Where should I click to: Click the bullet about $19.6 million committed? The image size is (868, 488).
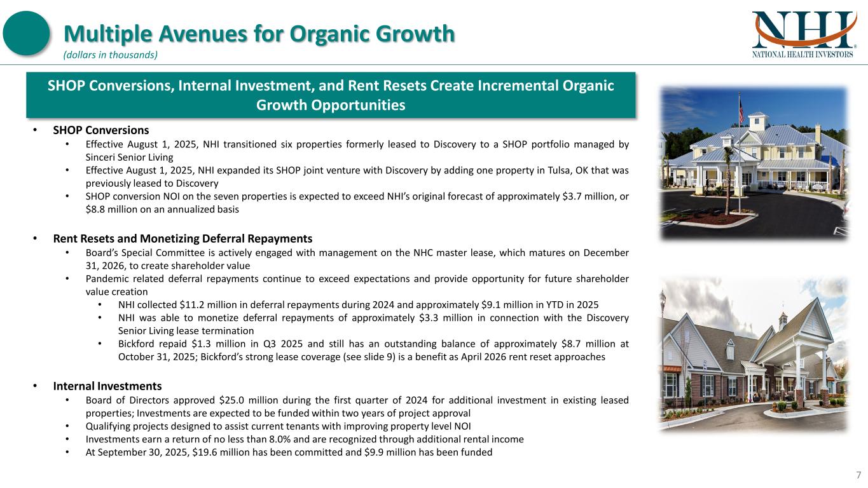[289, 452]
